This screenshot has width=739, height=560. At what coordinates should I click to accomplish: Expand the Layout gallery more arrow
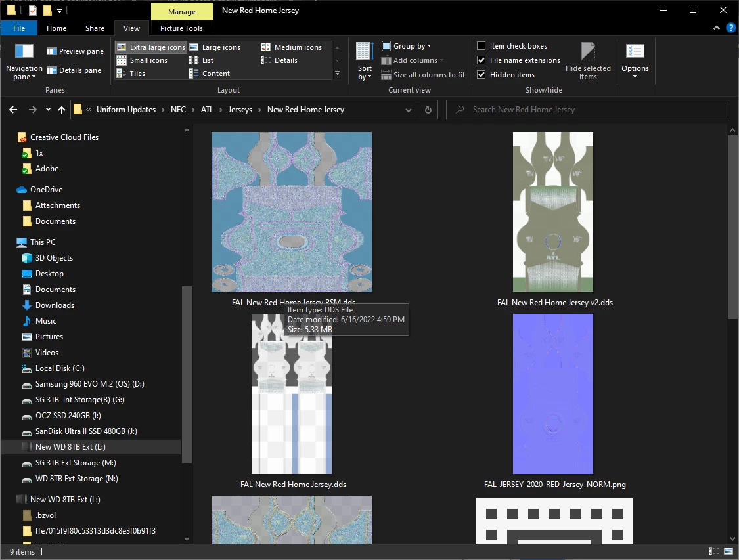click(x=337, y=74)
